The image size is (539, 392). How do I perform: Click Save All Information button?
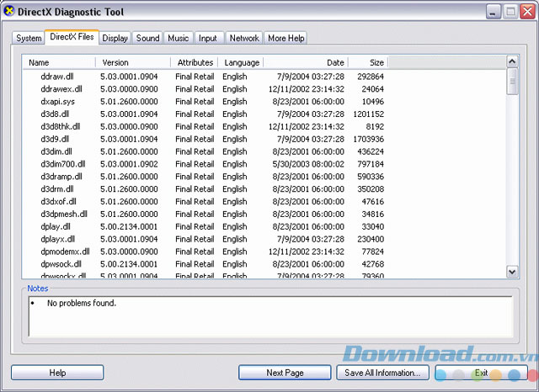[x=382, y=373]
